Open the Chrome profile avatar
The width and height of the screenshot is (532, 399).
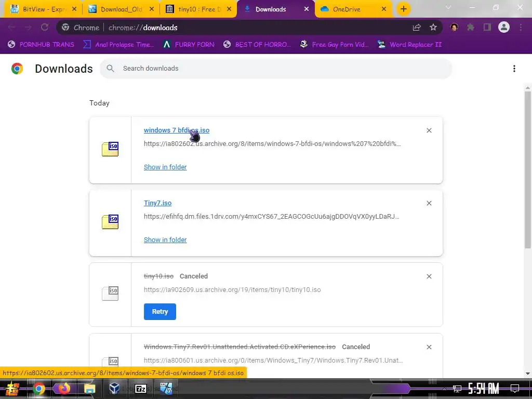click(x=504, y=27)
